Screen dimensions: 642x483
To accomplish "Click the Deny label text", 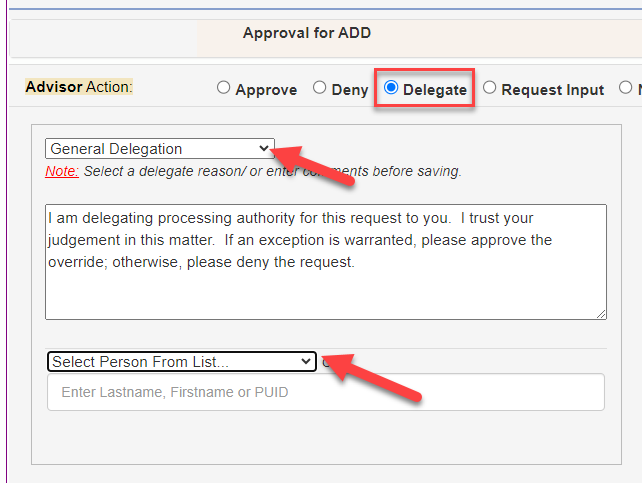I will [350, 90].
